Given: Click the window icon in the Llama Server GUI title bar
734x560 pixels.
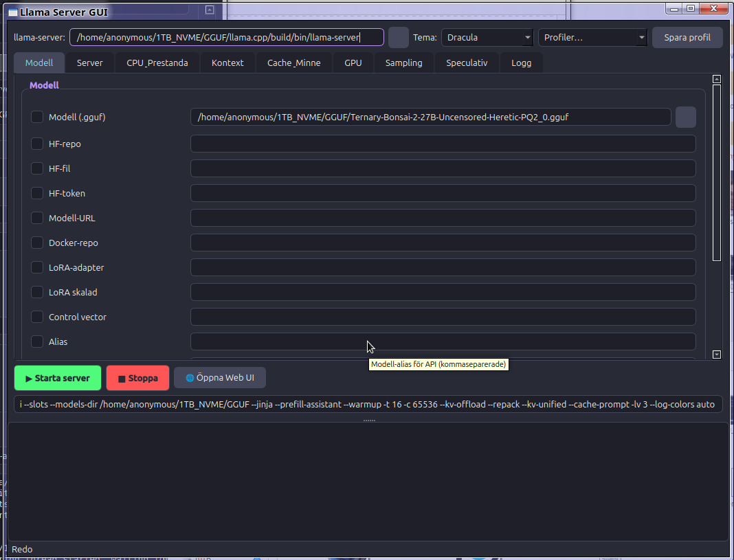Looking at the screenshot, I should point(12,12).
